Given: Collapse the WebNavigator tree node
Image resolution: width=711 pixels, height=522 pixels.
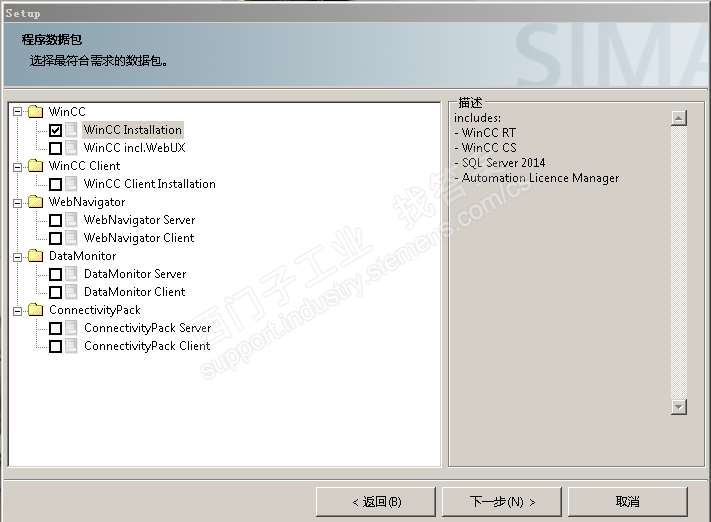Looking at the screenshot, I should tap(18, 203).
